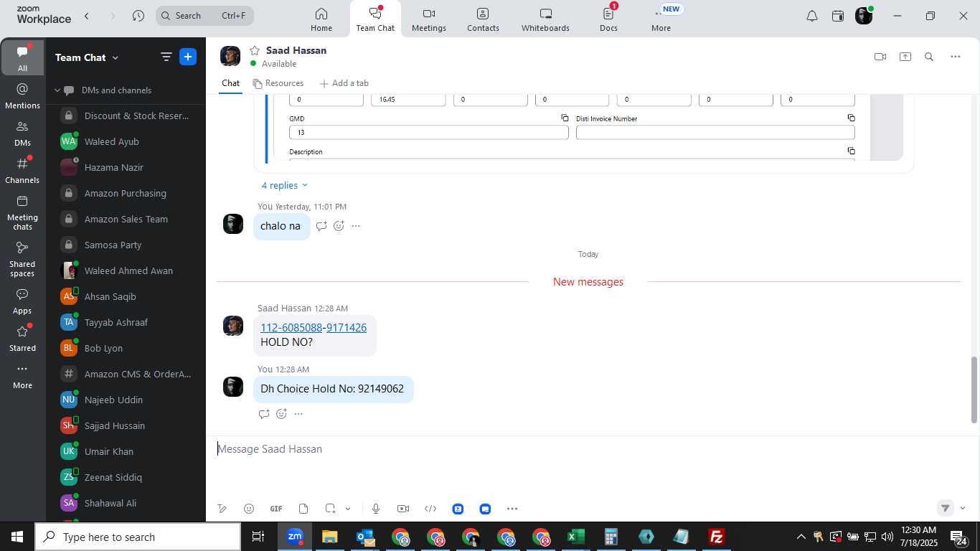The height and width of the screenshot is (551, 980).
Task: Open the history clock icon
Action: [x=138, y=16]
